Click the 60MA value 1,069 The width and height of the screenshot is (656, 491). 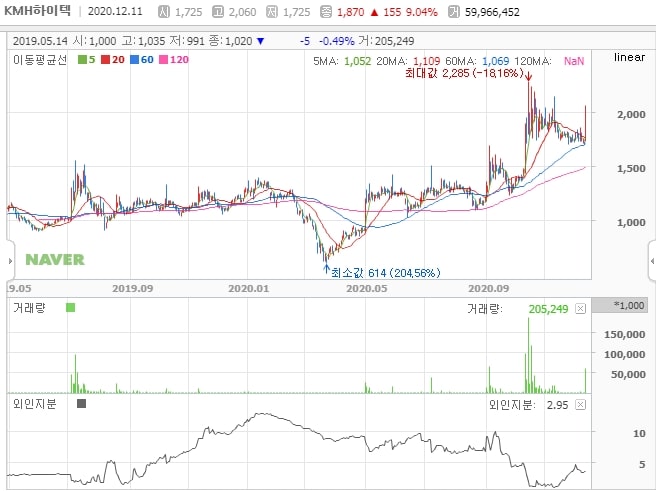pyautogui.click(x=495, y=61)
